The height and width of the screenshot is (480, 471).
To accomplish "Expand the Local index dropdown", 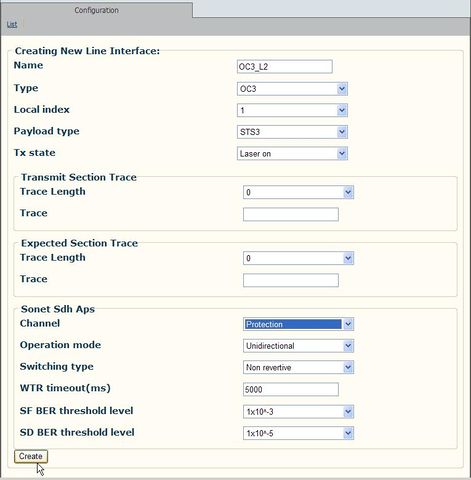I will coord(292,110).
